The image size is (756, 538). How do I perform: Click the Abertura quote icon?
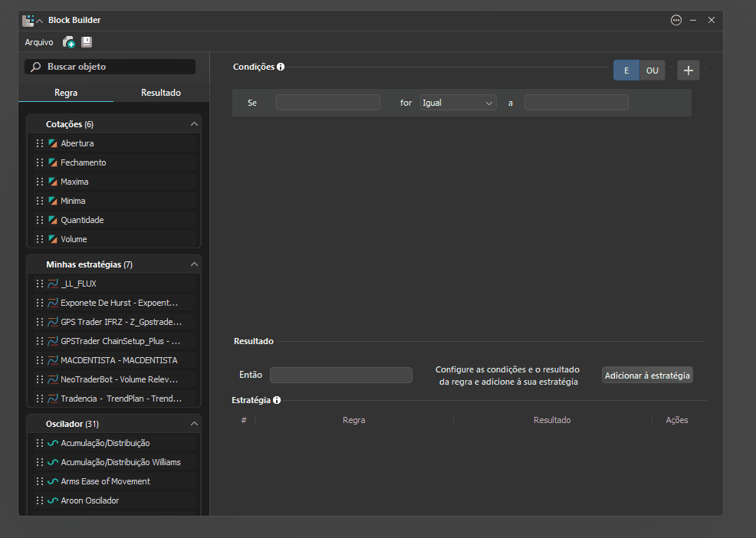[53, 143]
